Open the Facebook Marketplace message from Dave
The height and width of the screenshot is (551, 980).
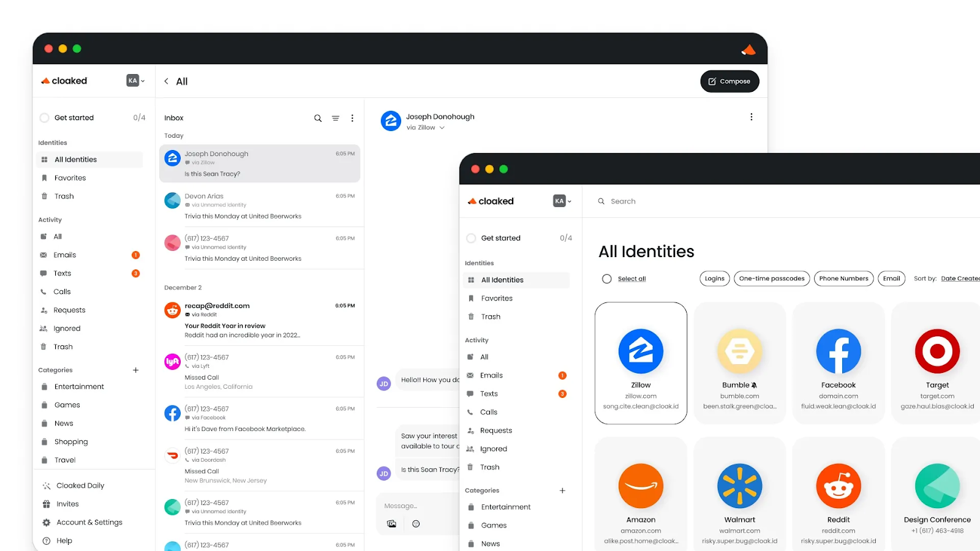pyautogui.click(x=260, y=418)
